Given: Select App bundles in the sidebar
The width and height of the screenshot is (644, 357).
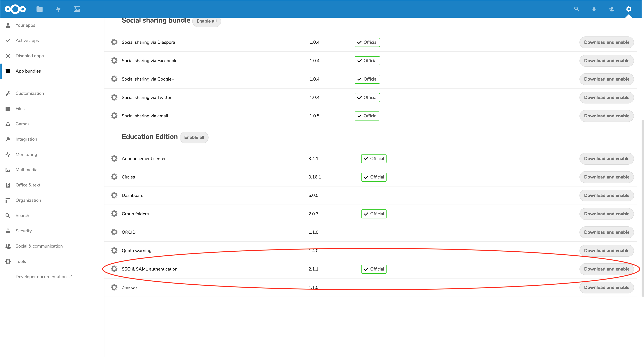Looking at the screenshot, I should pos(28,71).
